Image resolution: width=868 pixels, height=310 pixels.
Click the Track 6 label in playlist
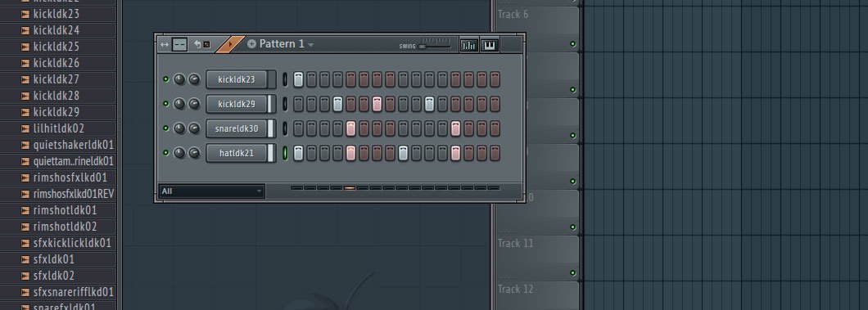point(513,15)
